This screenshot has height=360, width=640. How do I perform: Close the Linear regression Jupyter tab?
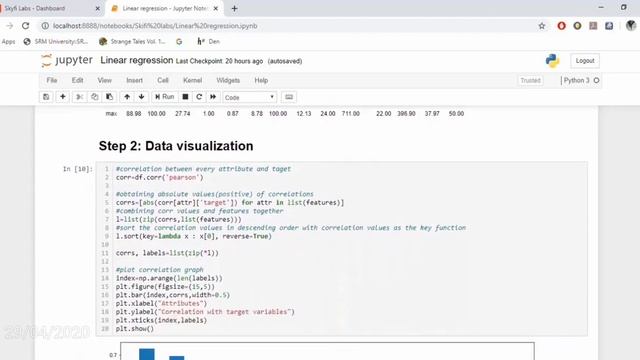click(216, 8)
